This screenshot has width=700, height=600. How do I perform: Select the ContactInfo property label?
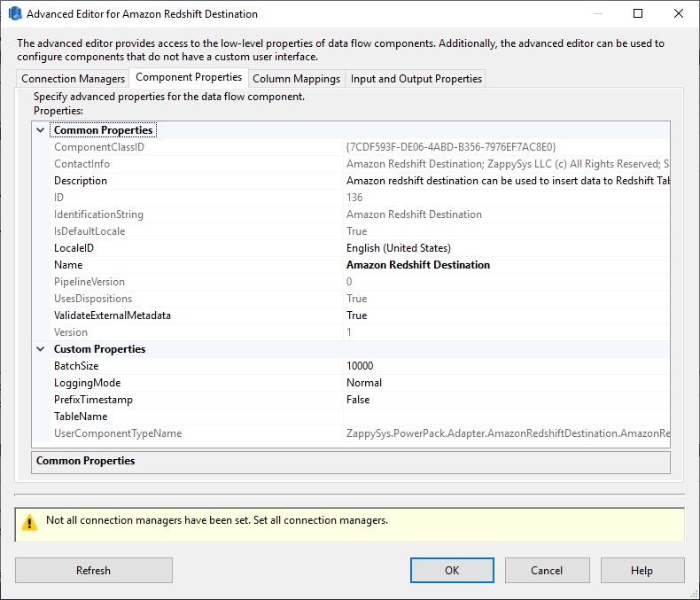pos(82,164)
